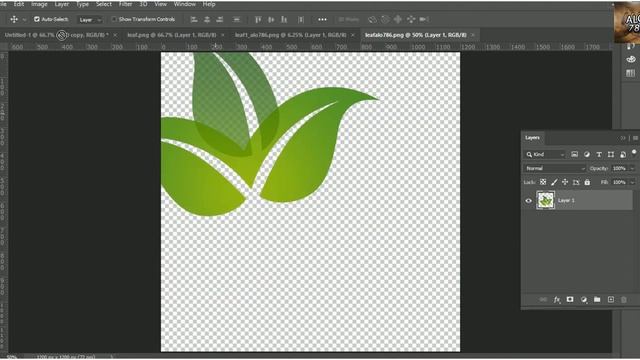This screenshot has width=640, height=360.
Task: Add layer style fx icon
Action: click(x=557, y=300)
